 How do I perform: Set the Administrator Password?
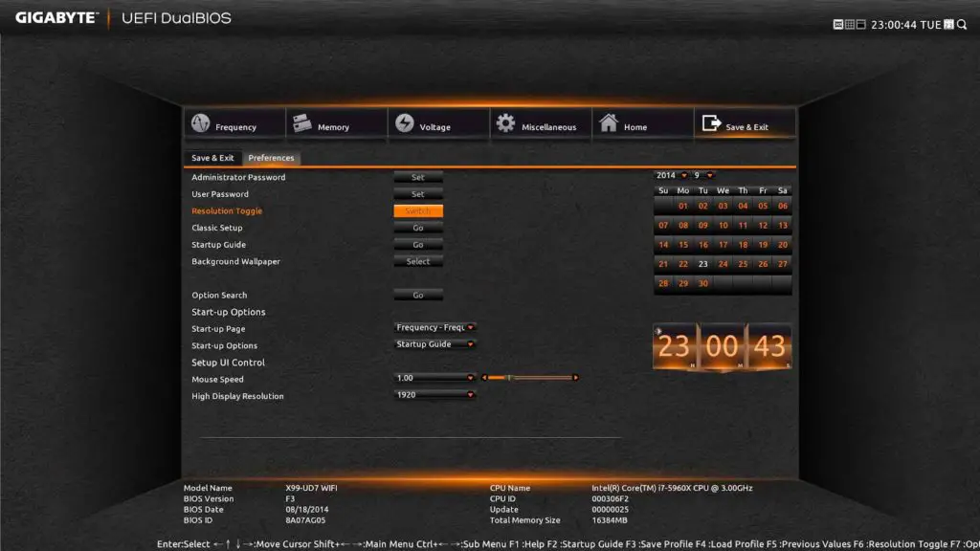(418, 177)
